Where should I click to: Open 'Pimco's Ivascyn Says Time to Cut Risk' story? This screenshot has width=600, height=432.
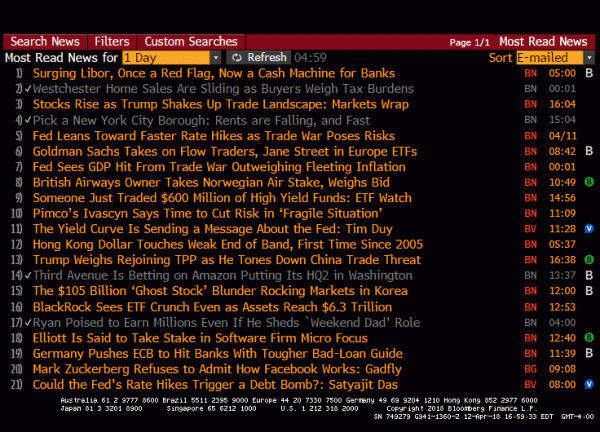point(207,213)
